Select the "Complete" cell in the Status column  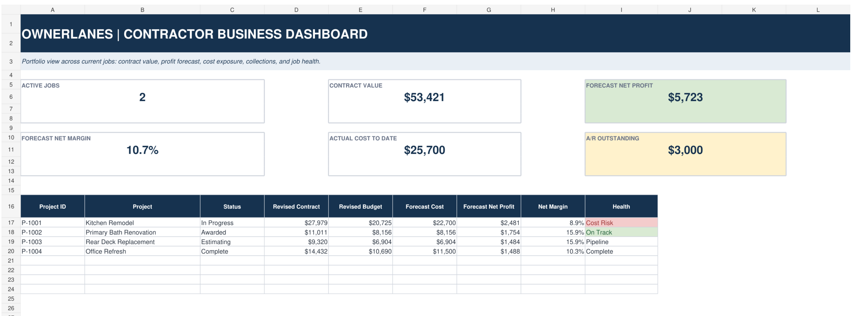pyautogui.click(x=232, y=251)
